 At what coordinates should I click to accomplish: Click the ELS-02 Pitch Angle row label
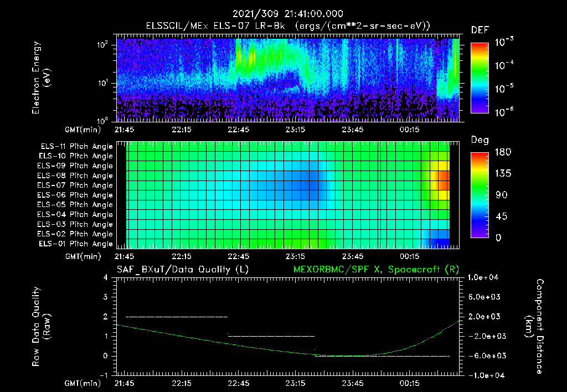[x=75, y=234]
